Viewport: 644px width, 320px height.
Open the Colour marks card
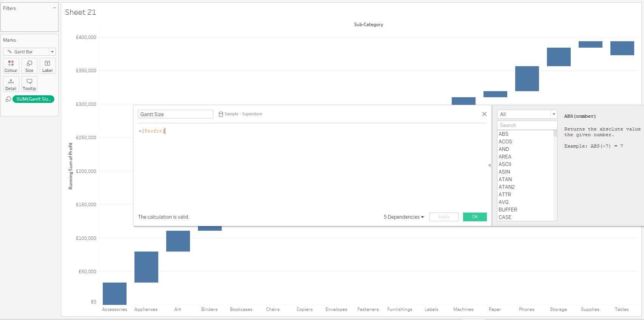point(11,66)
